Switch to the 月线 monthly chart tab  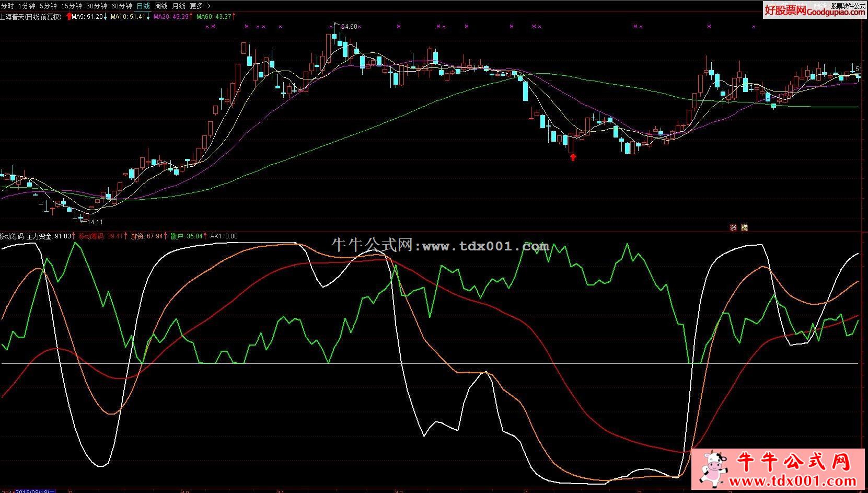[179, 6]
